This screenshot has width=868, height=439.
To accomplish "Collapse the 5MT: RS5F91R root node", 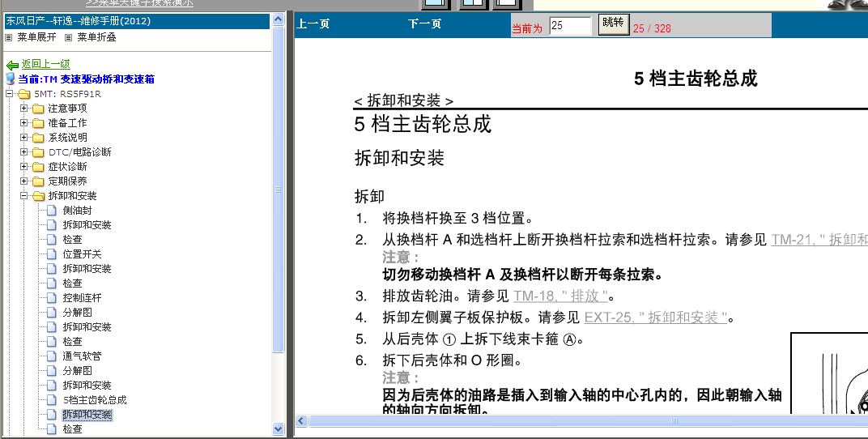I will (x=10, y=94).
